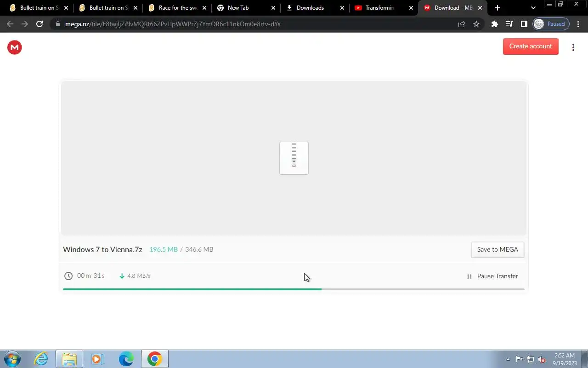Image resolution: width=588 pixels, height=368 pixels.
Task: Click the file name Windows 7 to Vienna.7z
Action: [102, 250]
